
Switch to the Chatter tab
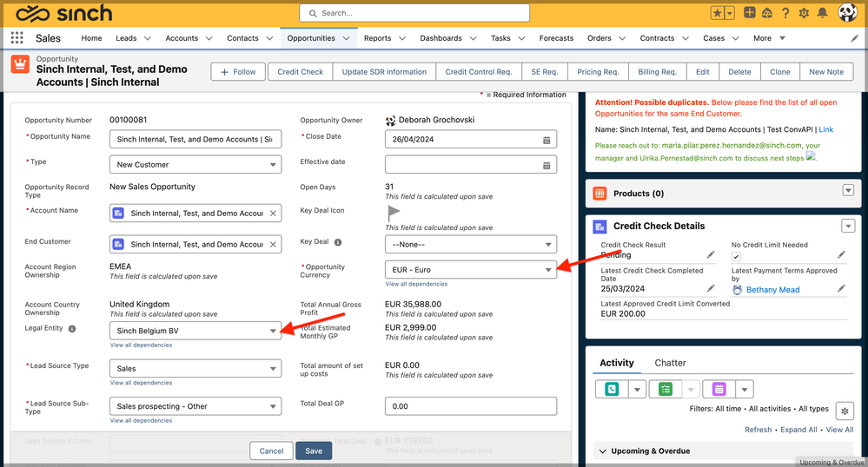[670, 363]
